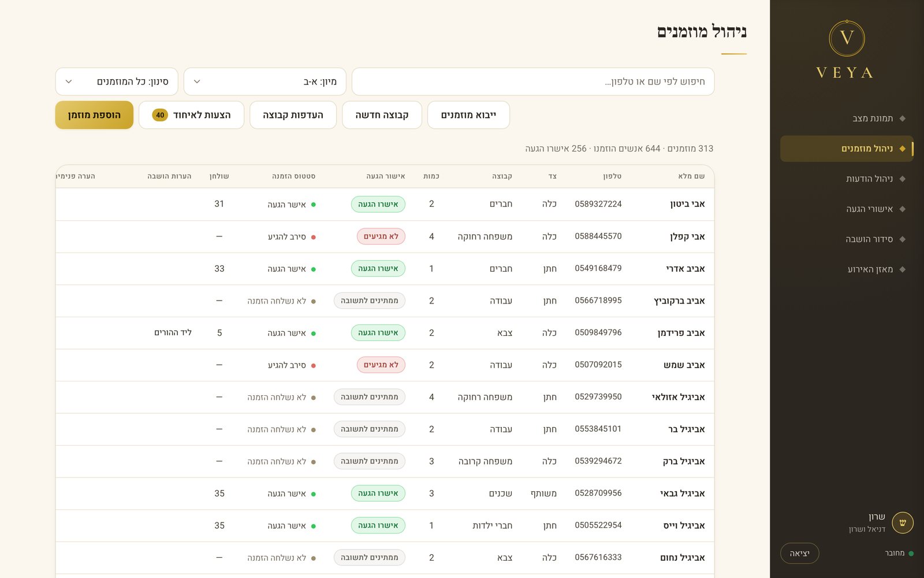
Task: Click ייבוא מוזמנים import button
Action: [x=468, y=115]
